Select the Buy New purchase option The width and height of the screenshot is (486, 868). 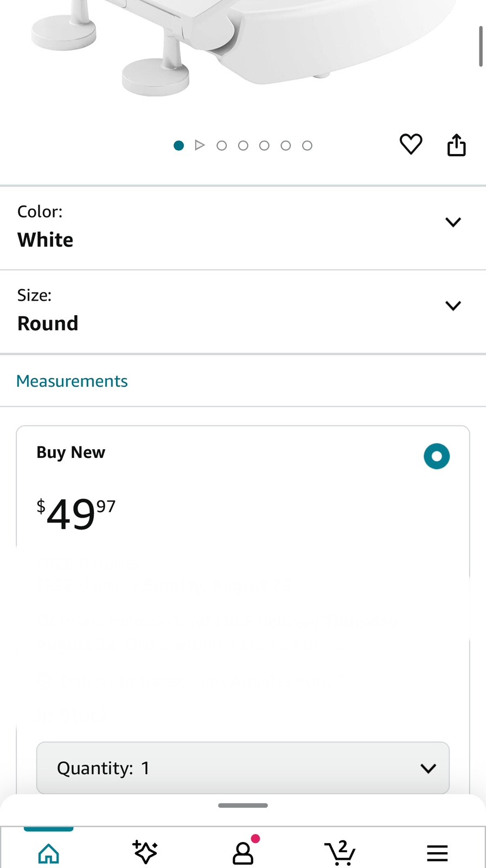tap(437, 456)
